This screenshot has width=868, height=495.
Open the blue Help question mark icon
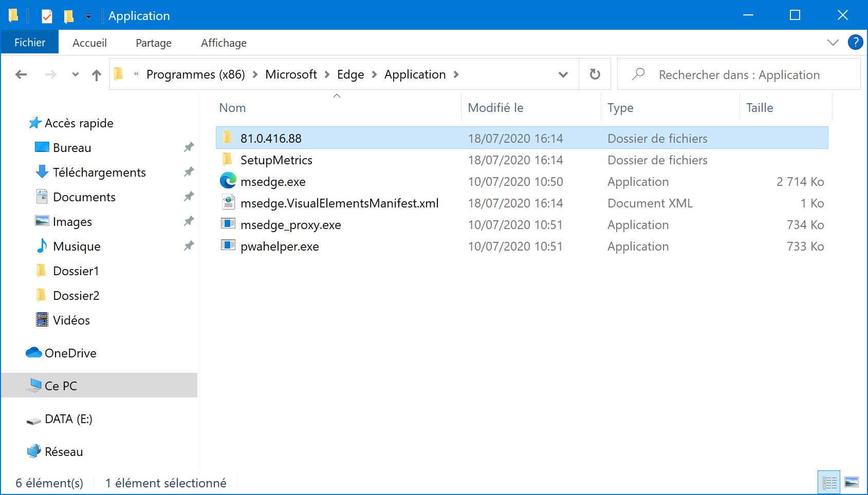[x=855, y=42]
